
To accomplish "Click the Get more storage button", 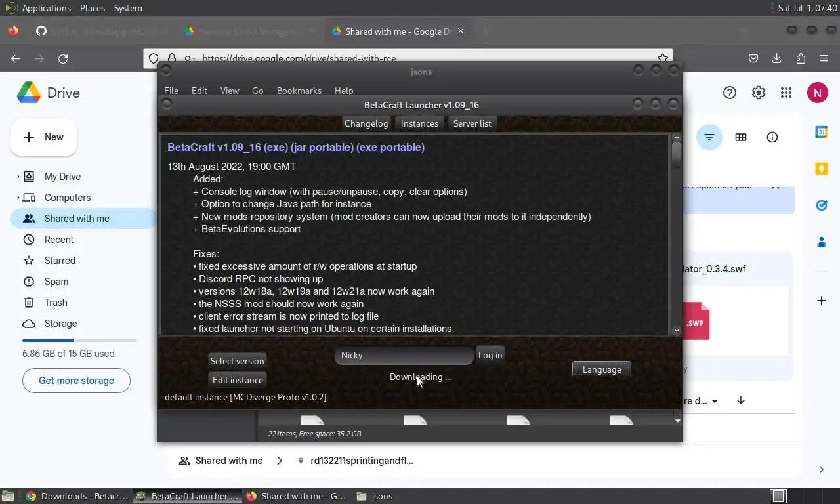I will 76,381.
